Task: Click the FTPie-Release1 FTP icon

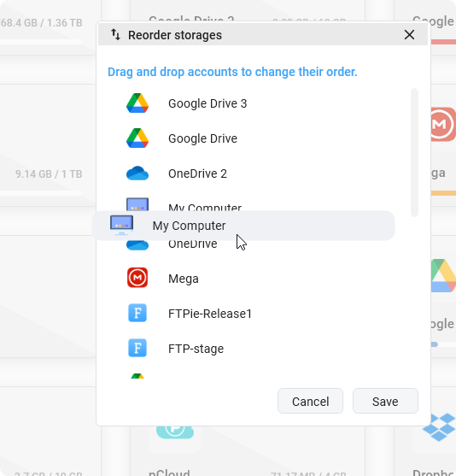Action: (x=137, y=313)
